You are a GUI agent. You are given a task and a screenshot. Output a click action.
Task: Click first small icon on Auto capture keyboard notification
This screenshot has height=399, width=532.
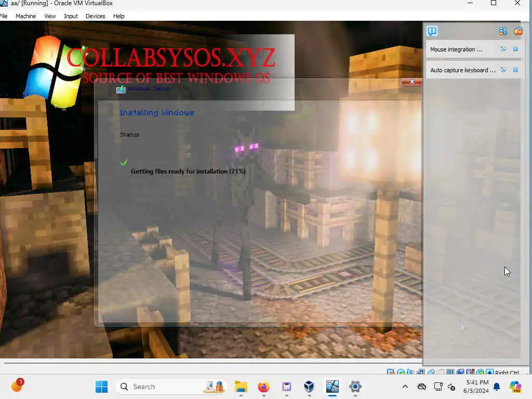pyautogui.click(x=503, y=70)
